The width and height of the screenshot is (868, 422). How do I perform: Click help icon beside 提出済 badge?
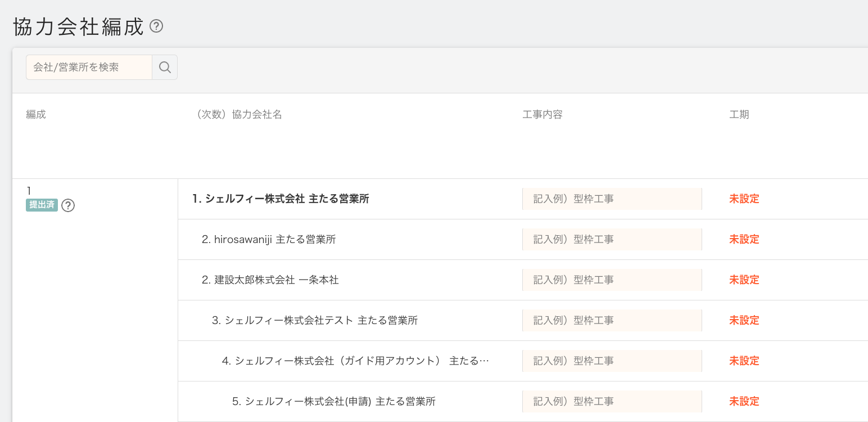coord(68,205)
